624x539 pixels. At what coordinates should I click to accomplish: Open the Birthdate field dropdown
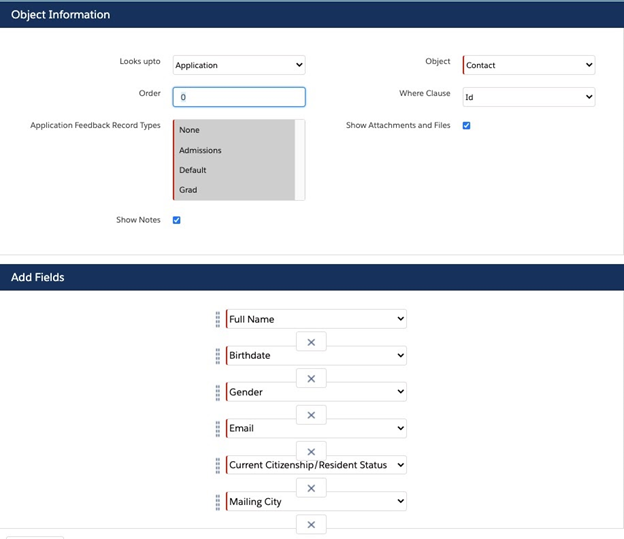click(316, 355)
